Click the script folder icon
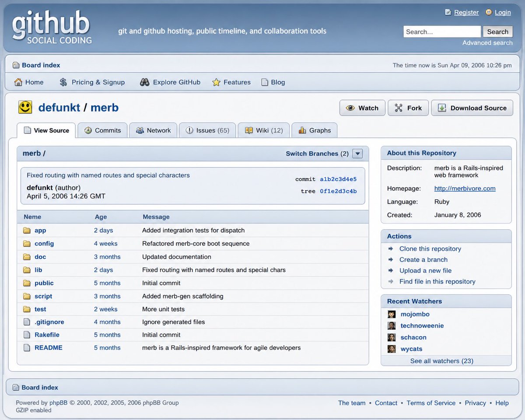525x420 pixels. pos(27,296)
